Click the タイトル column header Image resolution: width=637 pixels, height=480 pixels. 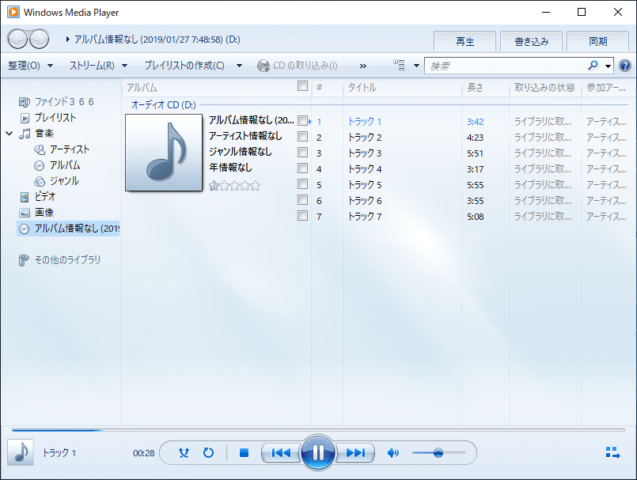click(403, 87)
